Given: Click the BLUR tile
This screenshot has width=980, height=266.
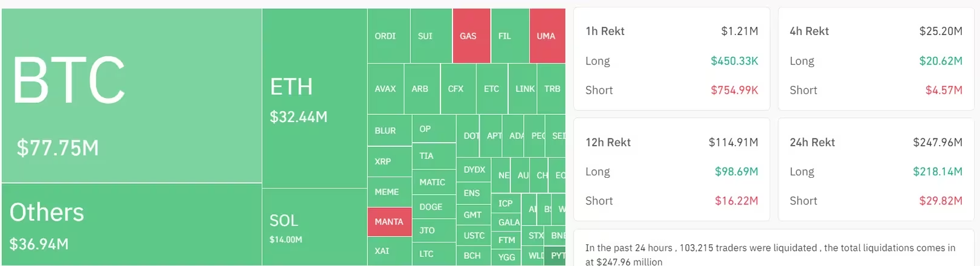Looking at the screenshot, I should pyautogui.click(x=389, y=131).
